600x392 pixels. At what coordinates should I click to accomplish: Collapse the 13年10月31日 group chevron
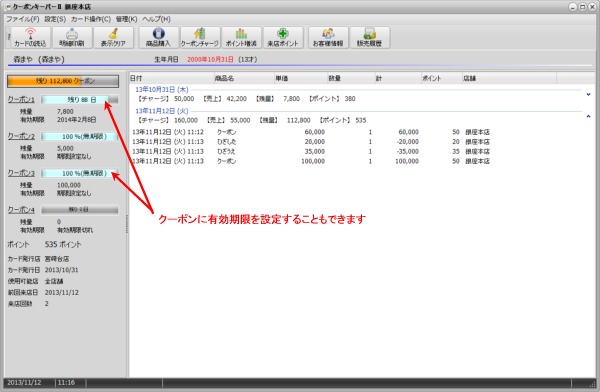pos(588,94)
